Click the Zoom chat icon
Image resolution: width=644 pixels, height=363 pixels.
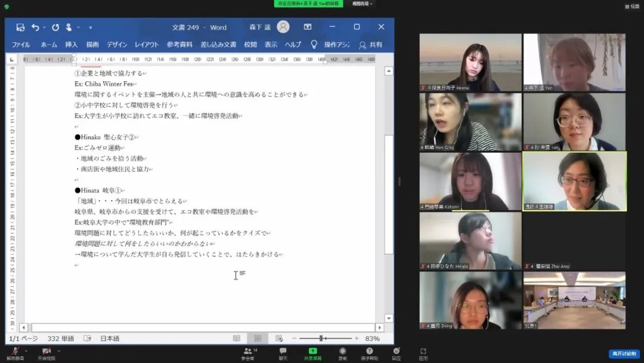[x=283, y=352]
